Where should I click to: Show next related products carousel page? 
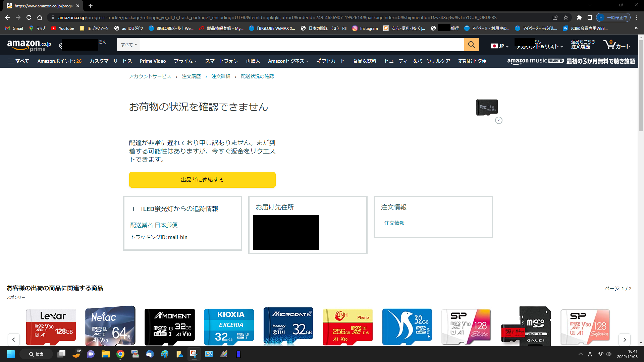tap(624, 340)
